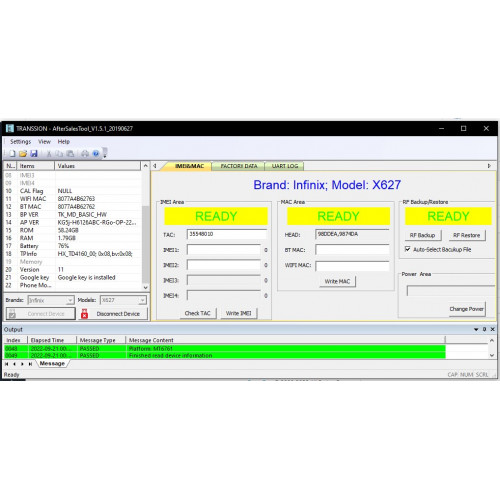Open Output panel dropdown arrow menu
The height and width of the screenshot is (500, 500).
point(476,329)
